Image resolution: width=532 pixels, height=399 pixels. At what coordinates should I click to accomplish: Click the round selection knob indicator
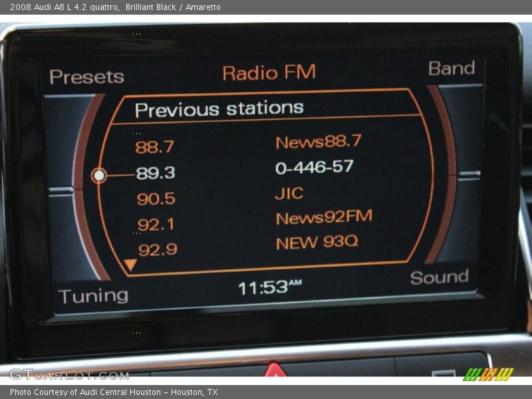tap(98, 176)
